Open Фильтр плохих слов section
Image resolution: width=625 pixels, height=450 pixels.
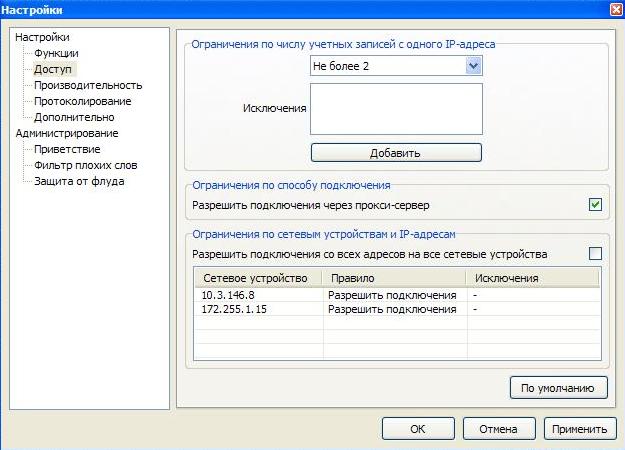pyautogui.click(x=85, y=165)
